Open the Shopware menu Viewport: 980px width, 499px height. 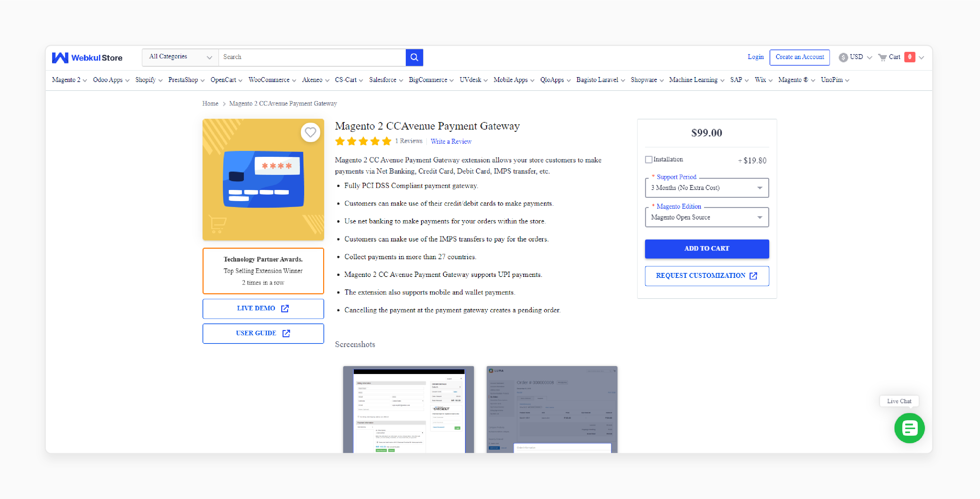coord(647,80)
